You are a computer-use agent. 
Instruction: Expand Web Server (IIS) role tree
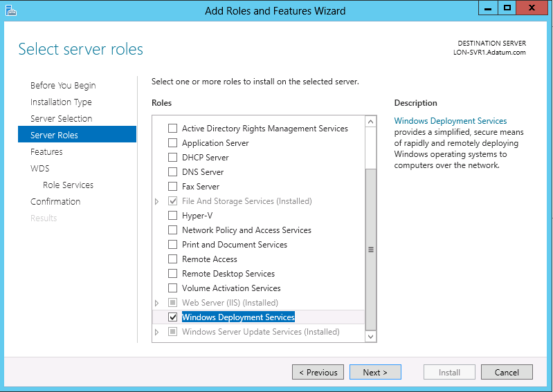(157, 303)
